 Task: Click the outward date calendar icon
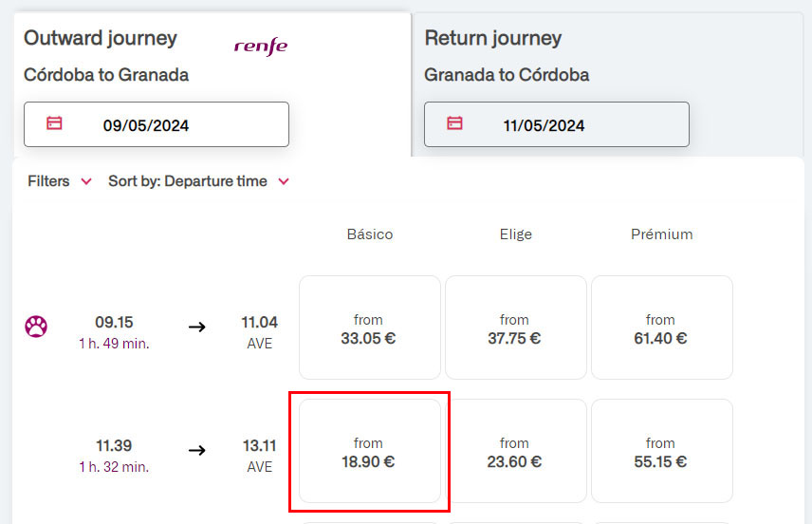point(54,123)
